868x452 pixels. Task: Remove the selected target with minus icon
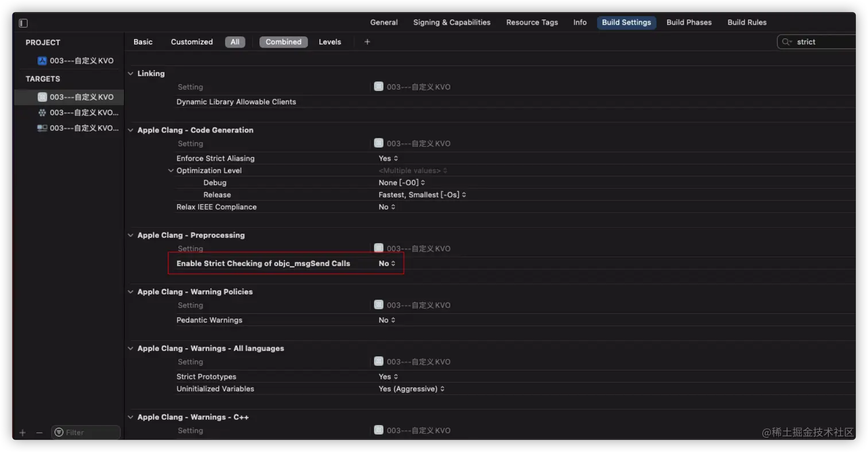(39, 432)
